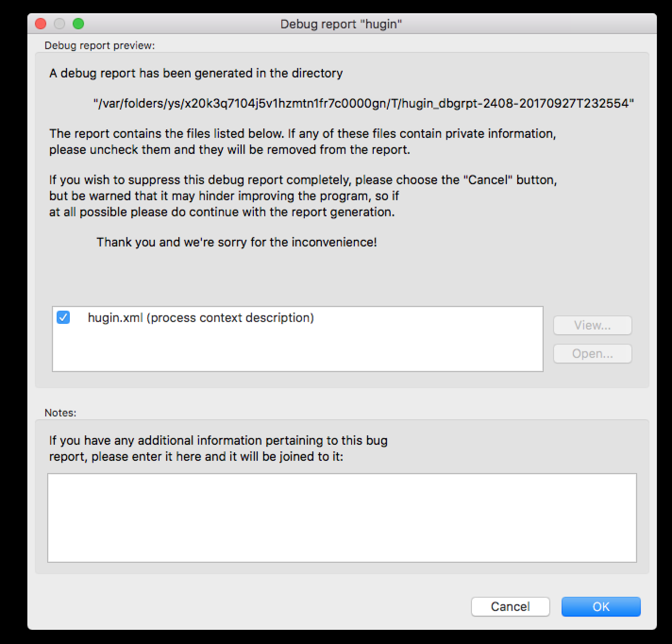Screen dimensions: 672x644
Task: Click the "Notes:" group label
Action: [60, 413]
